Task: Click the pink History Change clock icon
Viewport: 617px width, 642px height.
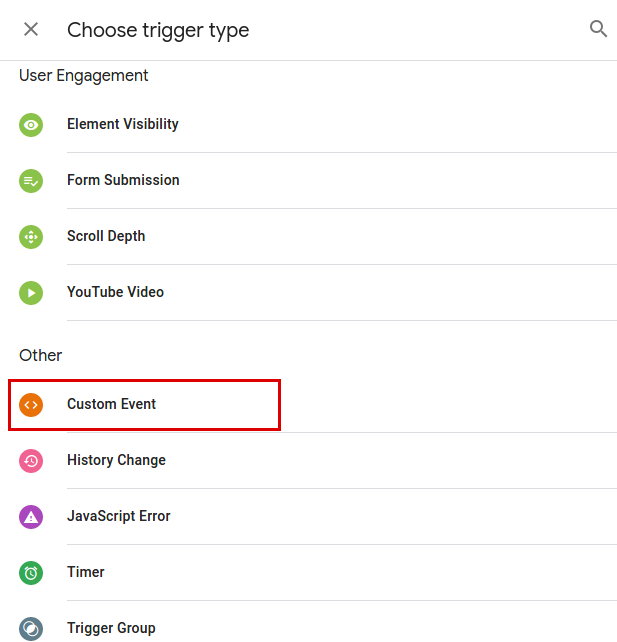Action: (31, 461)
